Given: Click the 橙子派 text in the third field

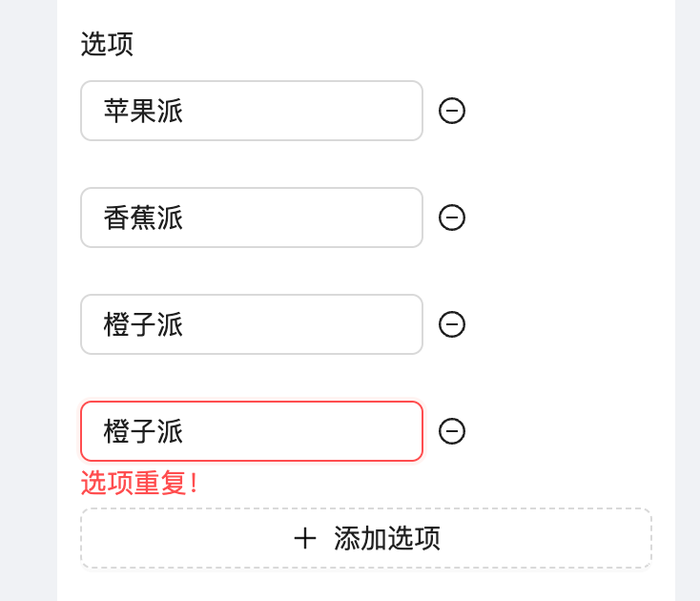Looking at the screenshot, I should pyautogui.click(x=143, y=324).
